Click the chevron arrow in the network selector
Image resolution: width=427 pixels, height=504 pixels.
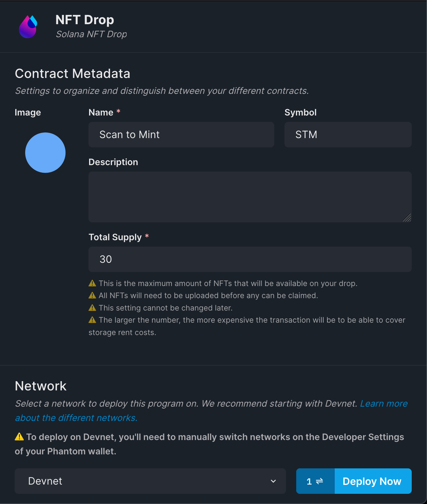pyautogui.click(x=273, y=481)
